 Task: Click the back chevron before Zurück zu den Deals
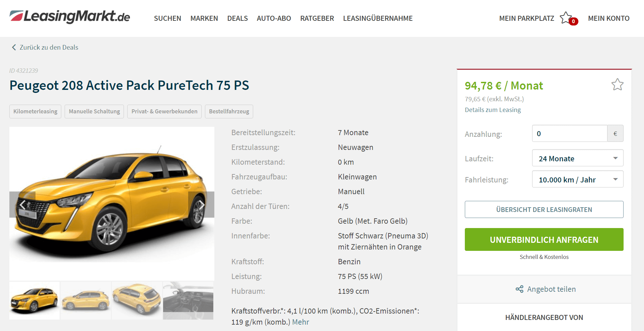point(14,47)
